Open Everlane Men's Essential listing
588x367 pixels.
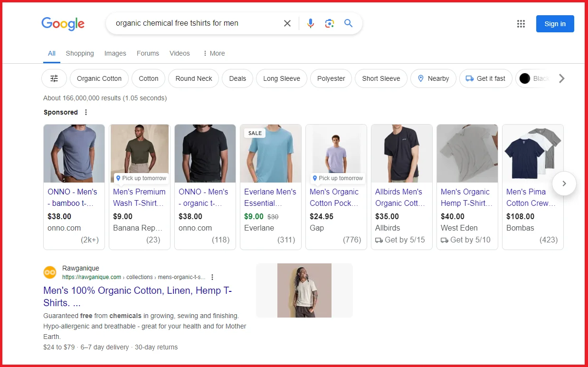click(270, 197)
